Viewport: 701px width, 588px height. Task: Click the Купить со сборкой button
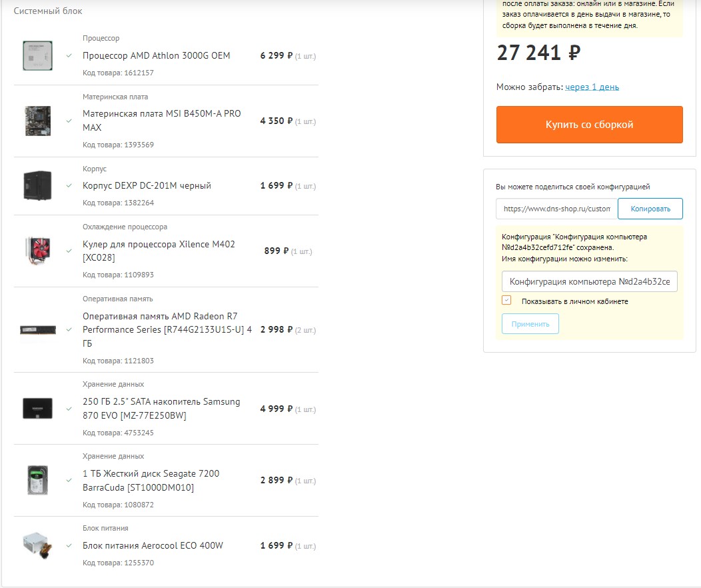[589, 124]
